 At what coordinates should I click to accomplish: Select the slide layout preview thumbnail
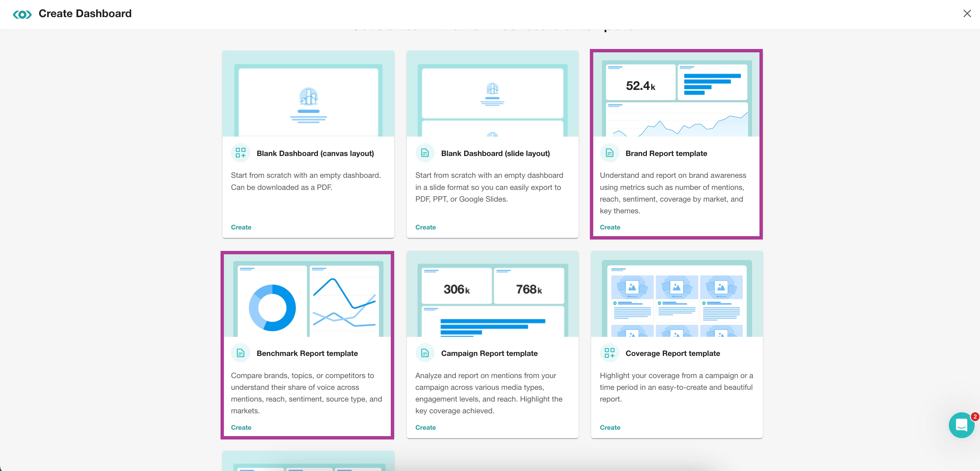(492, 94)
